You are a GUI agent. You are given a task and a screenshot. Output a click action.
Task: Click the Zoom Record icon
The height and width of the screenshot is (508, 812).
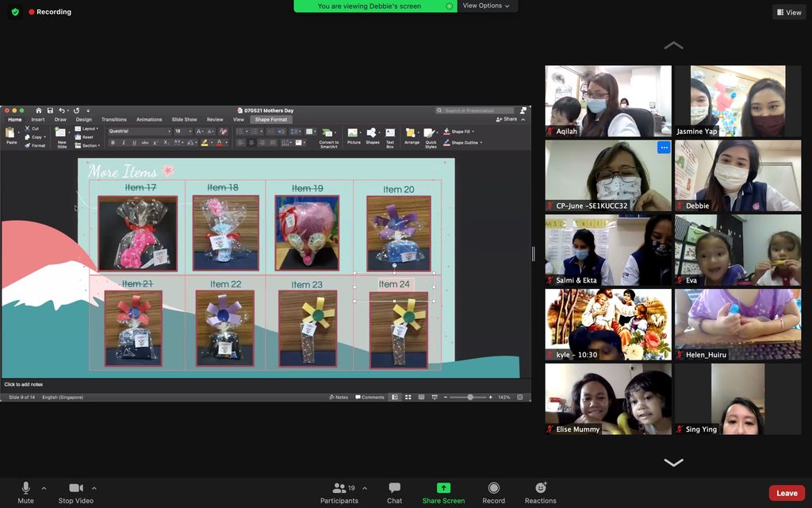coord(493,488)
